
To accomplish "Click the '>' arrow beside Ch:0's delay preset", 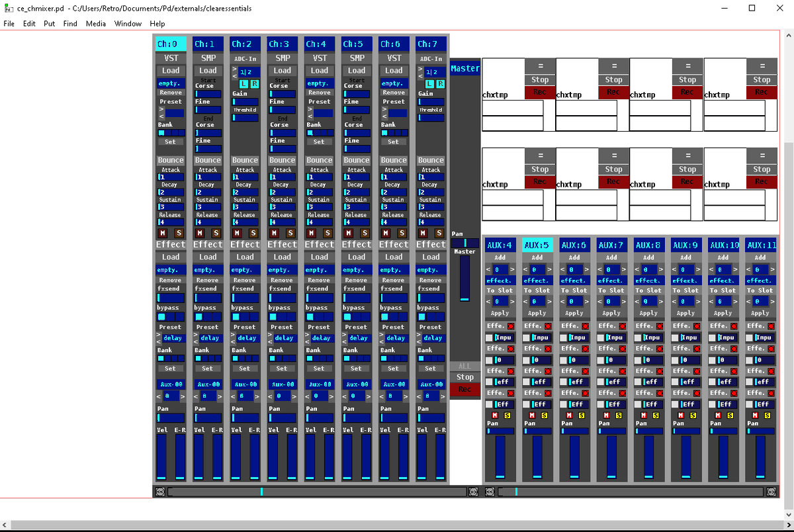I will tap(159, 335).
